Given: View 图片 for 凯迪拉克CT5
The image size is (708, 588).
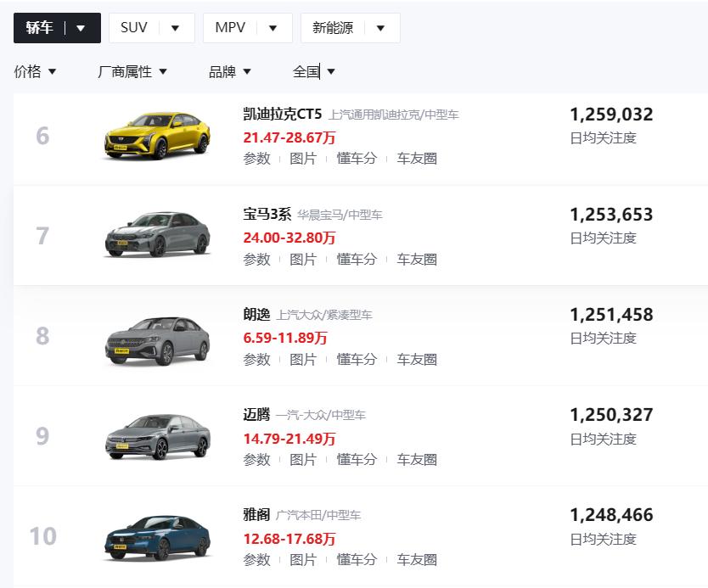Looking at the screenshot, I should (303, 159).
